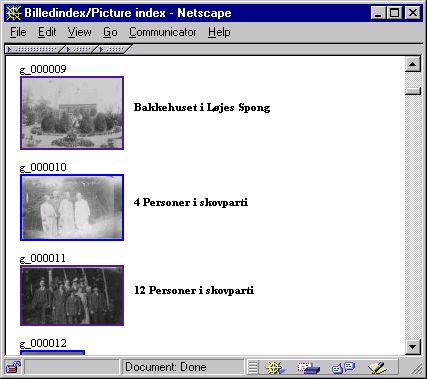
Task: Open the 4 Personer i skovparti thumbnail
Action: click(x=72, y=207)
